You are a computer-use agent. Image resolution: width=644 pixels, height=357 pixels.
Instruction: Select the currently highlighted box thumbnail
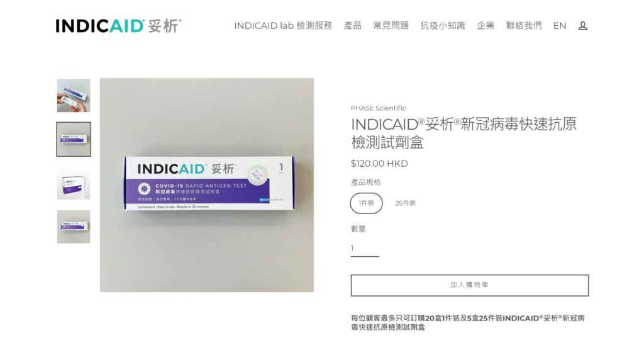pyautogui.click(x=74, y=139)
